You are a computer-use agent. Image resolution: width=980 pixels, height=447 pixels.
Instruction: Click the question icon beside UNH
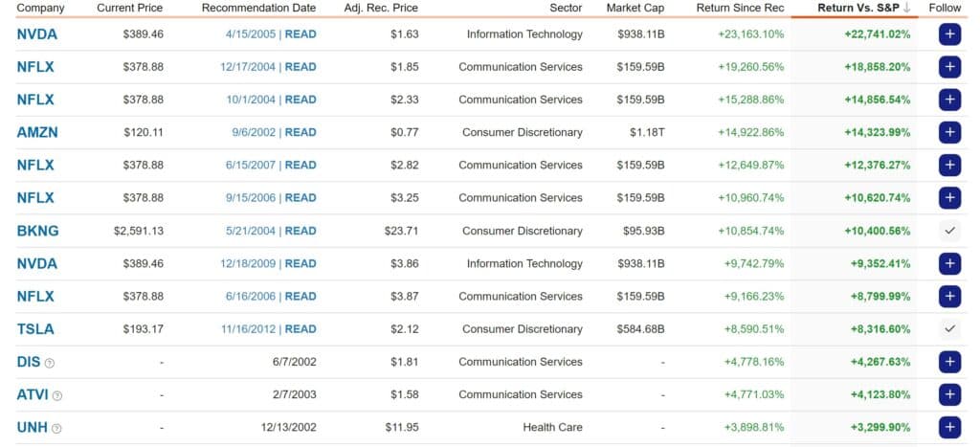tap(56, 428)
